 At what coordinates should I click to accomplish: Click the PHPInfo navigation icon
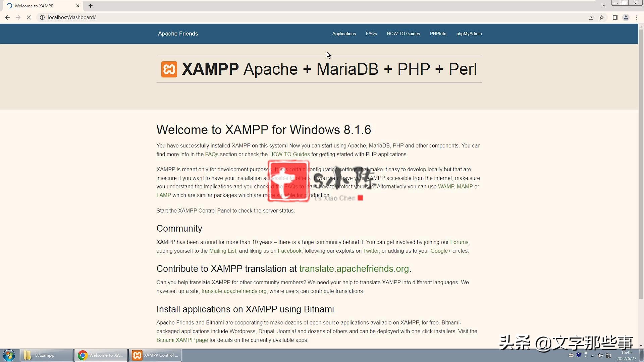438,34
